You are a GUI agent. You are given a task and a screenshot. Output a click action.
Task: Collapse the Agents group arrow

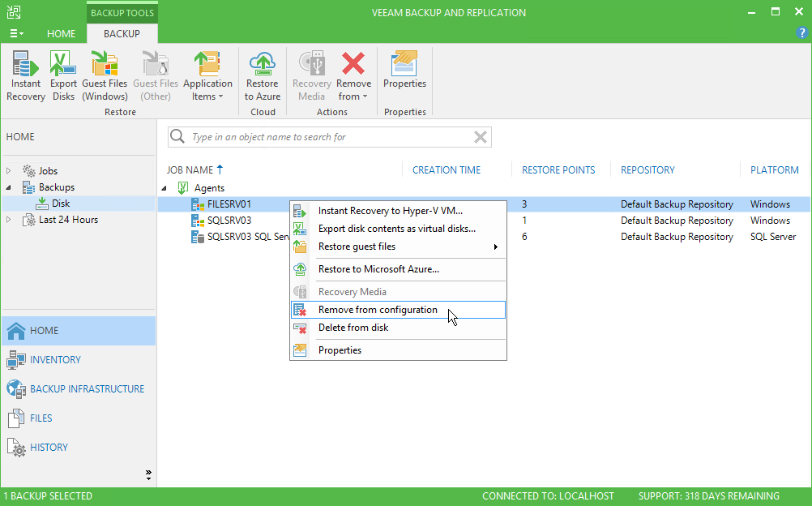click(165, 188)
